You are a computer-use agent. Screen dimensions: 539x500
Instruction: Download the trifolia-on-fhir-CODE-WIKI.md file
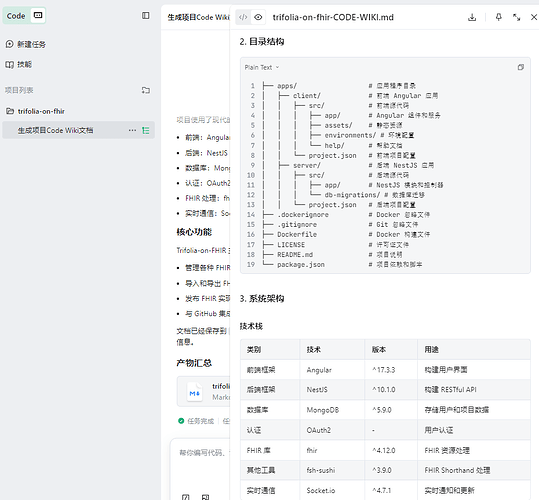472,17
